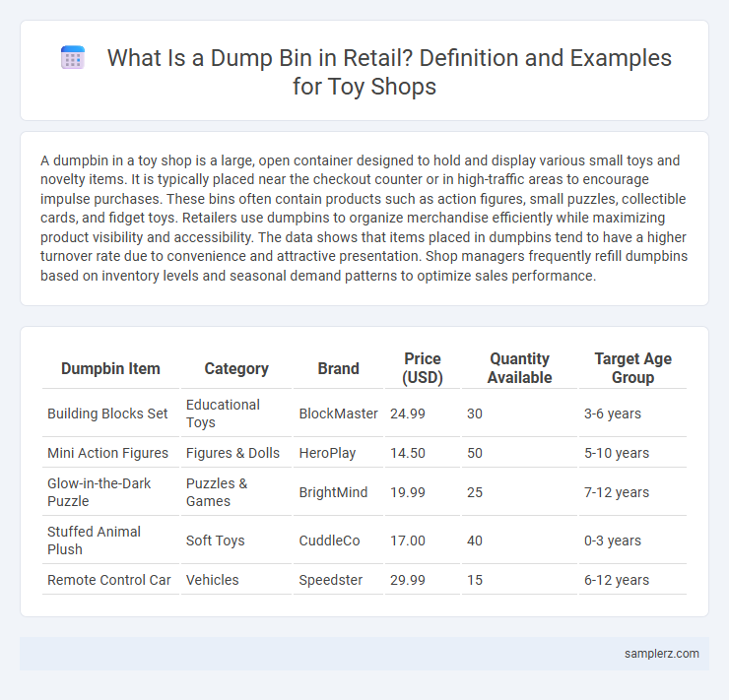Click quantity 30 in Building Blocks row
The image size is (729, 700).
tap(519, 414)
